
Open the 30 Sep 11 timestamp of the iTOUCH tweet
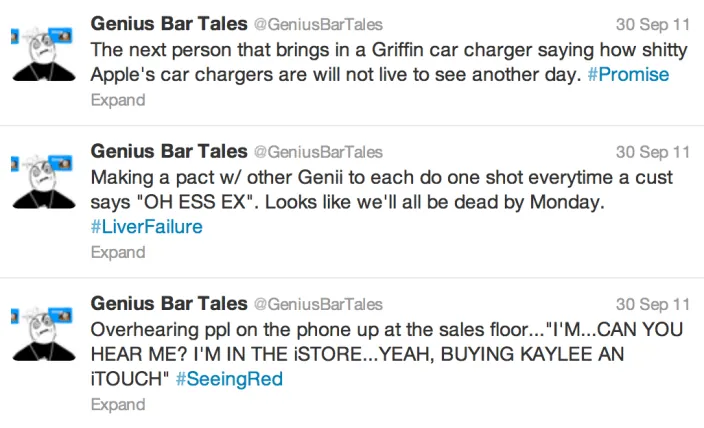coord(653,305)
